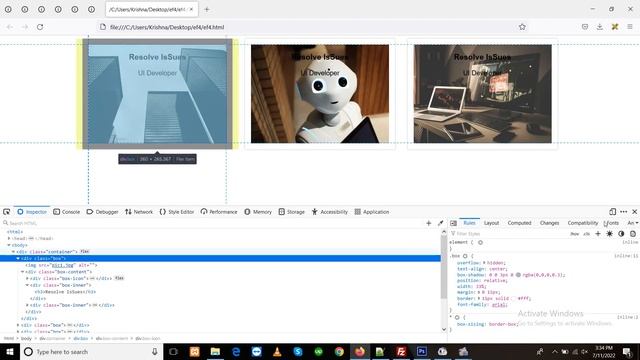
Task: Expand the overflow shorthand property arrow
Action: point(484,263)
